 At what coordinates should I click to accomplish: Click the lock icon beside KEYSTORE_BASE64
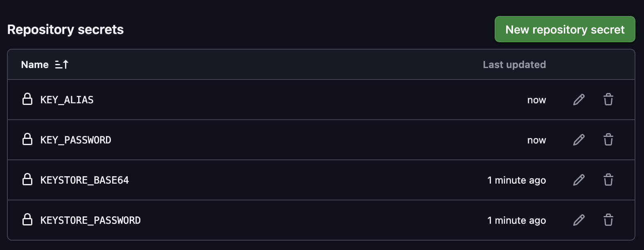point(27,180)
